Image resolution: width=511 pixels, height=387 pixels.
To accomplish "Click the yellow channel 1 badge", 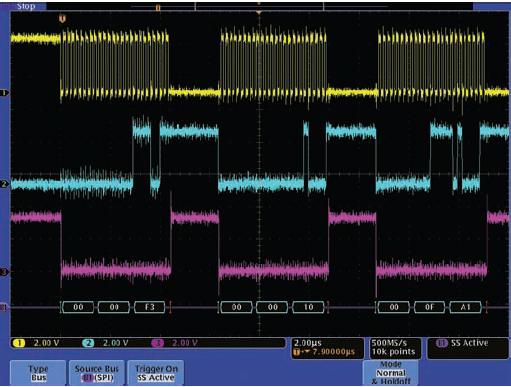I will (x=19, y=343).
